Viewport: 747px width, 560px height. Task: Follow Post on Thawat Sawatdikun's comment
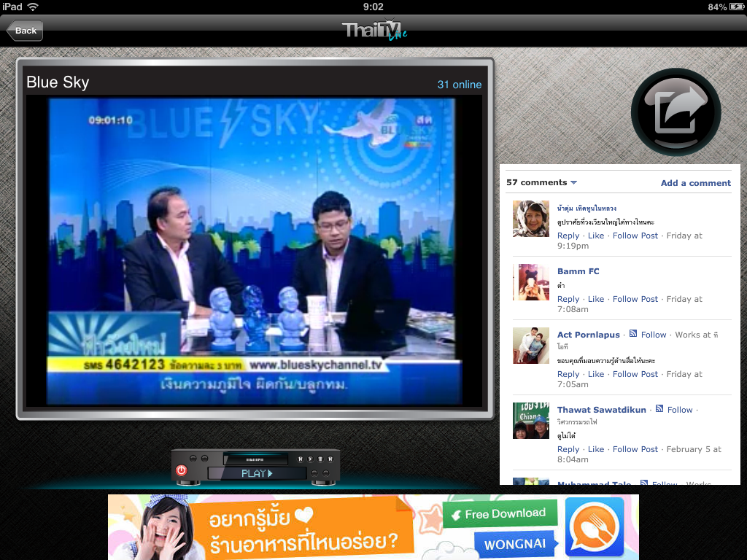click(x=635, y=449)
